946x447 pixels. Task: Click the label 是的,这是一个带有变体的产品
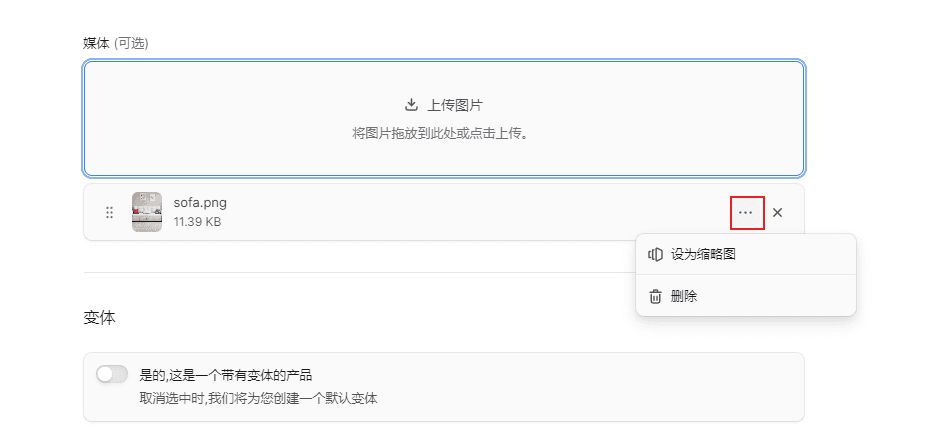point(226,376)
